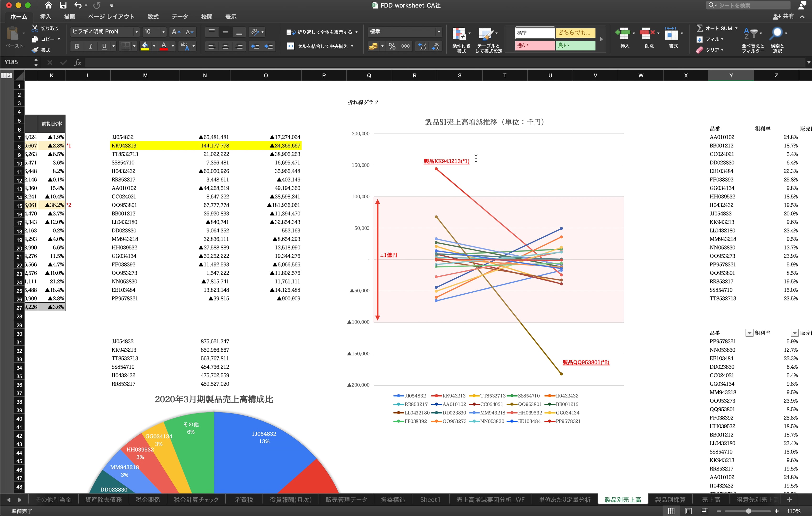Viewport: 812px width, 516px height.
Task: Click the 共有 share button
Action: [784, 16]
